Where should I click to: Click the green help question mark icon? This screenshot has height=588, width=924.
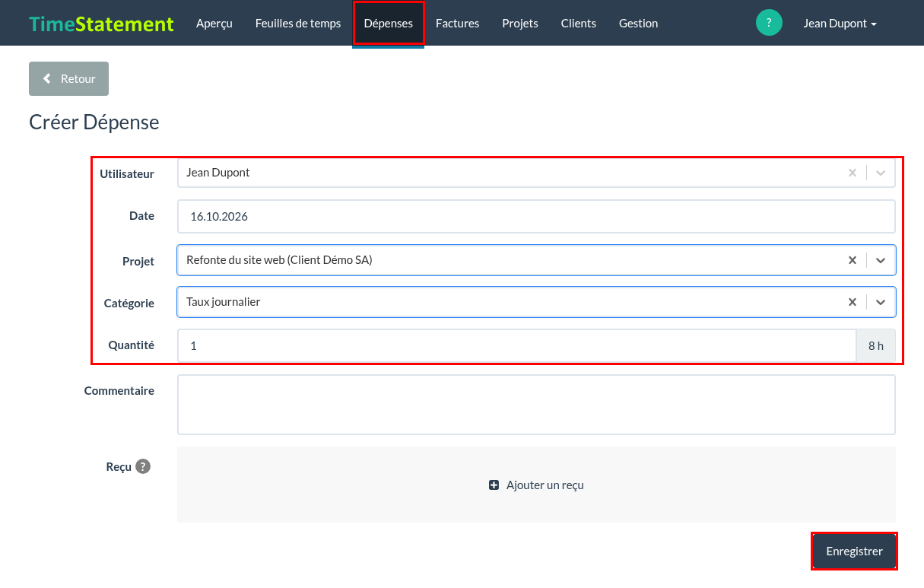coord(769,23)
